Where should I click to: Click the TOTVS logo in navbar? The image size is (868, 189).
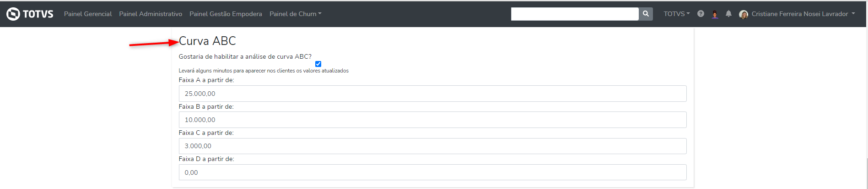coord(30,14)
